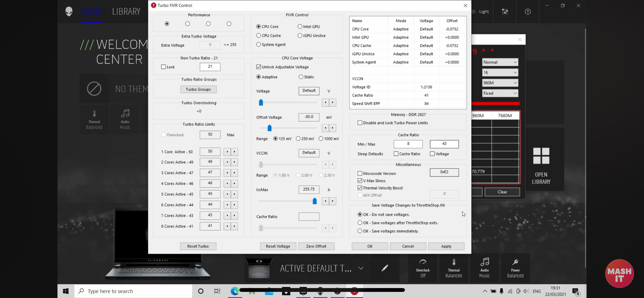Toggle Unlock Adjustable Voltage checkbox

[x=259, y=67]
